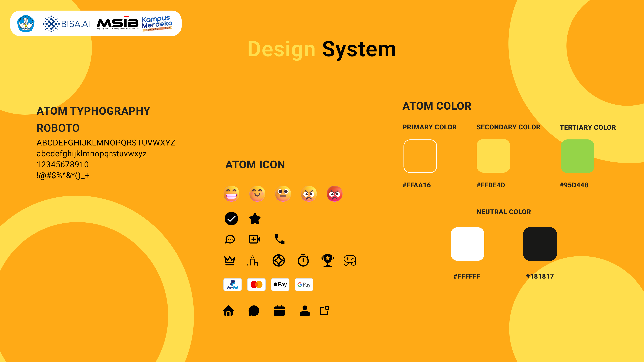Click the Kampus Merdeka logo
The width and height of the screenshot is (644, 362).
pyautogui.click(x=157, y=23)
